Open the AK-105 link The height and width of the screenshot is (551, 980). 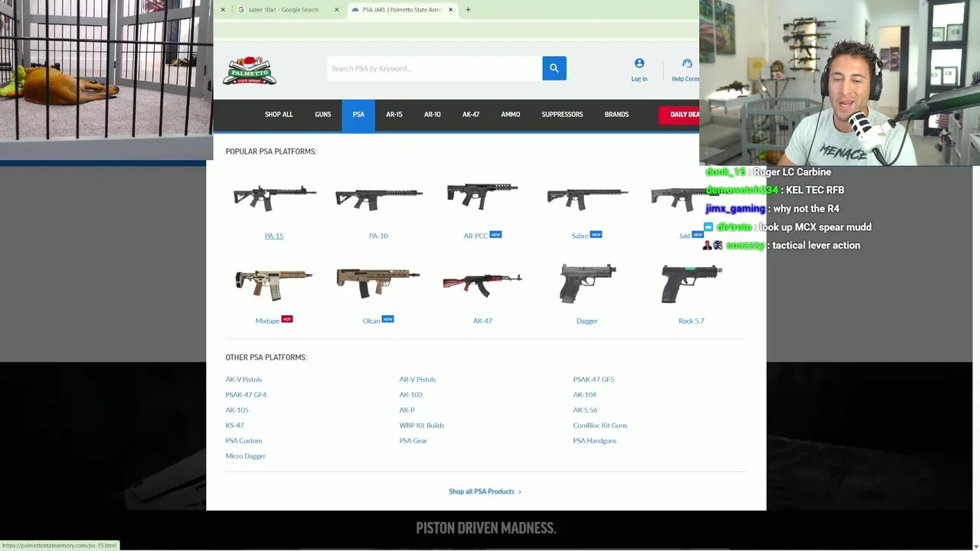click(237, 410)
